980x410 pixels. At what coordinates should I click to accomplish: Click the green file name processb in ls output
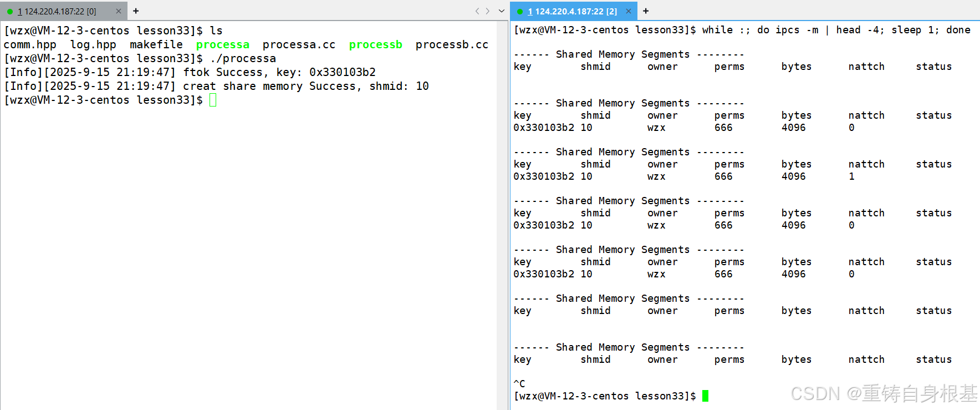click(x=376, y=44)
